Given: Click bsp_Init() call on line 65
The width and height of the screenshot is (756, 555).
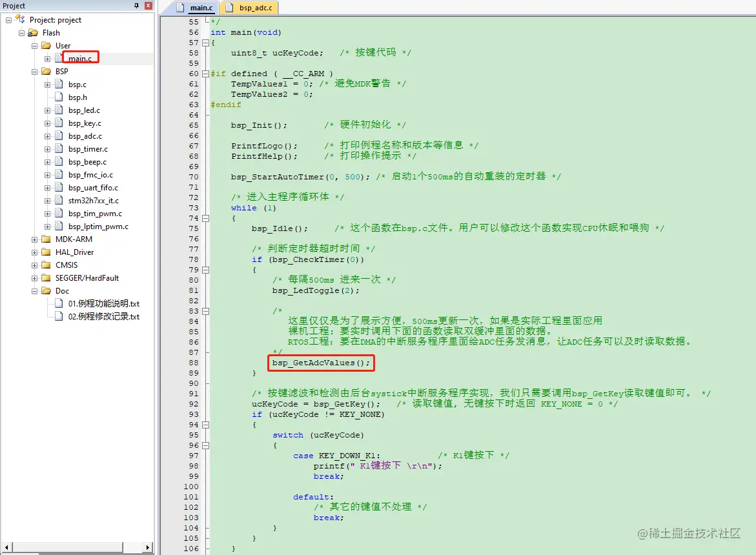Looking at the screenshot, I should (x=258, y=125).
